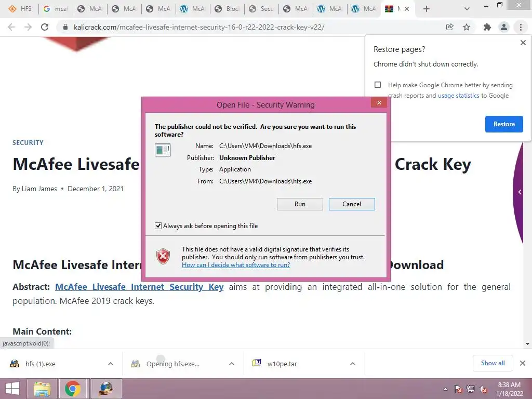Go back to previous page
The height and width of the screenshot is (399, 532).
click(x=11, y=27)
